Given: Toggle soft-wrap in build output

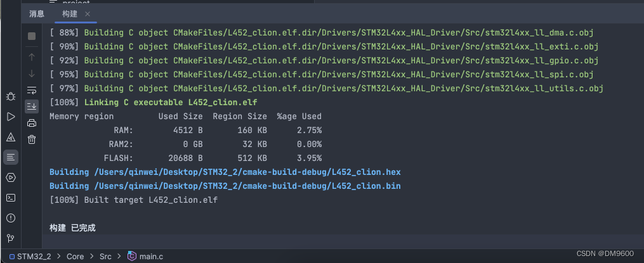Looking at the screenshot, I should (x=32, y=90).
